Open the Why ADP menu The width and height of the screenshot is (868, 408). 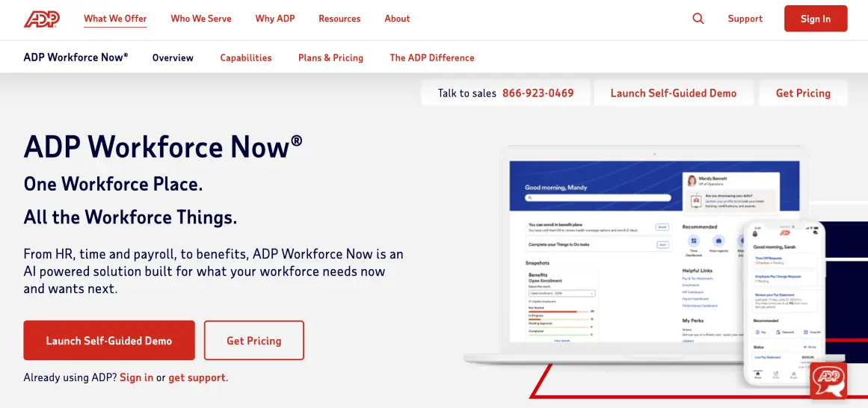click(x=275, y=19)
